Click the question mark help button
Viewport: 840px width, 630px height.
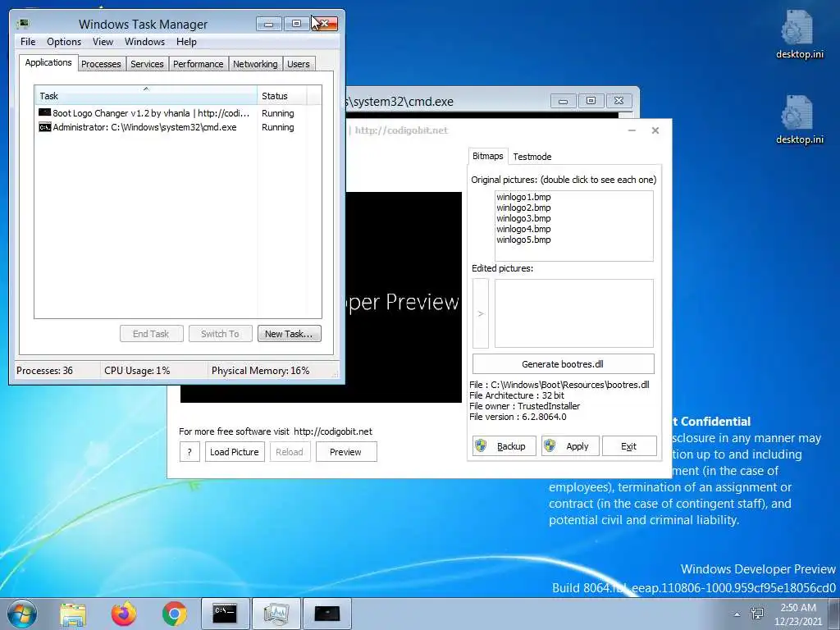click(189, 452)
